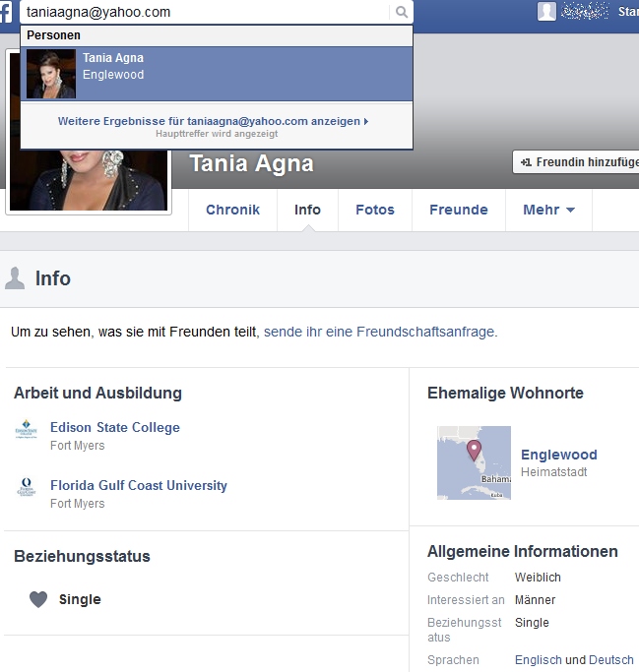Click the 'Männer' interested-in value
Viewport: 639px width, 672px height.
click(x=536, y=600)
